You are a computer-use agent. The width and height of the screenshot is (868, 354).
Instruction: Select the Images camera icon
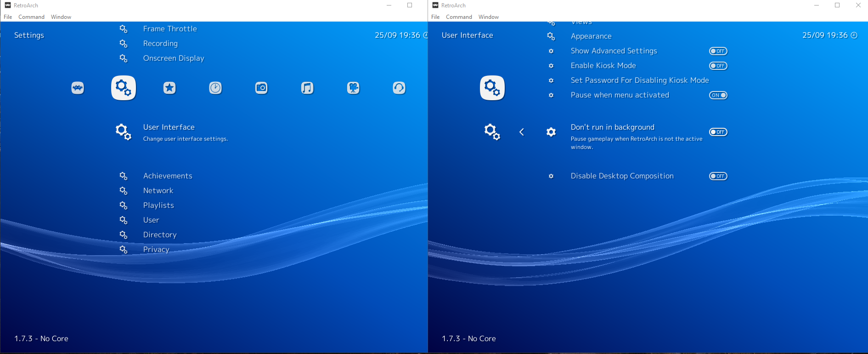click(x=261, y=88)
